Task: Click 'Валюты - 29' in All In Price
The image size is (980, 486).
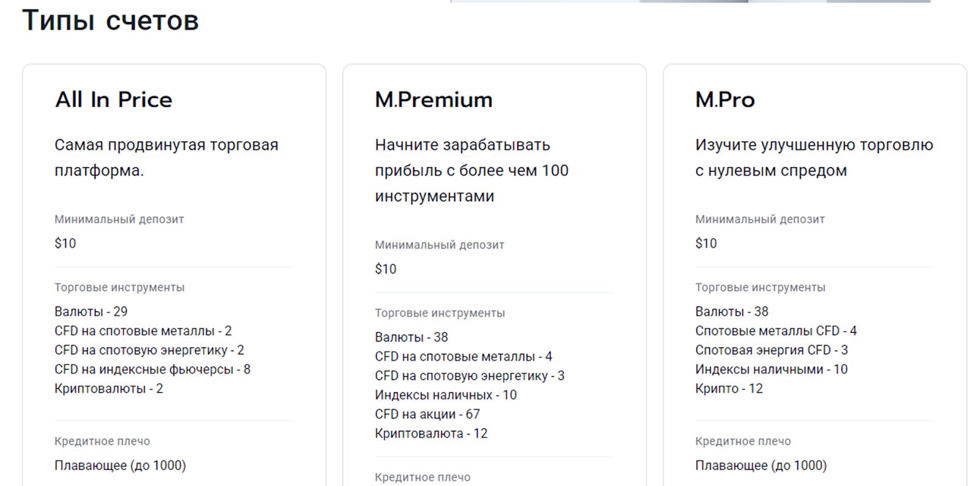Action: [91, 311]
